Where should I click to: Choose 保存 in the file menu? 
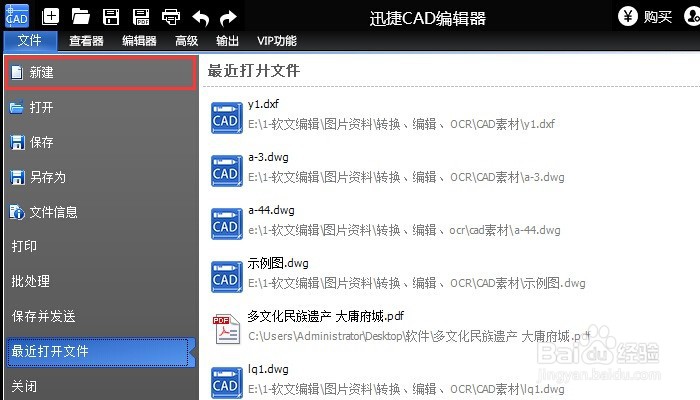pyautogui.click(x=101, y=142)
